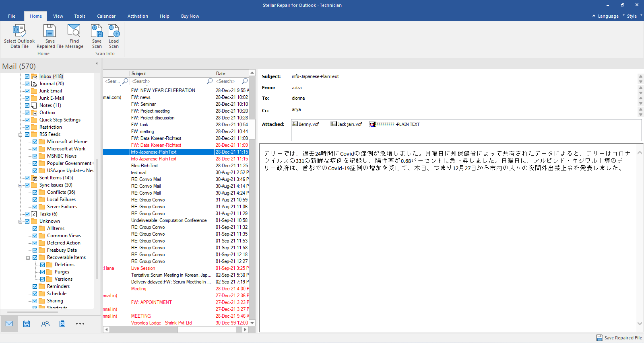
Task: Open the Activation tab
Action: point(138,16)
